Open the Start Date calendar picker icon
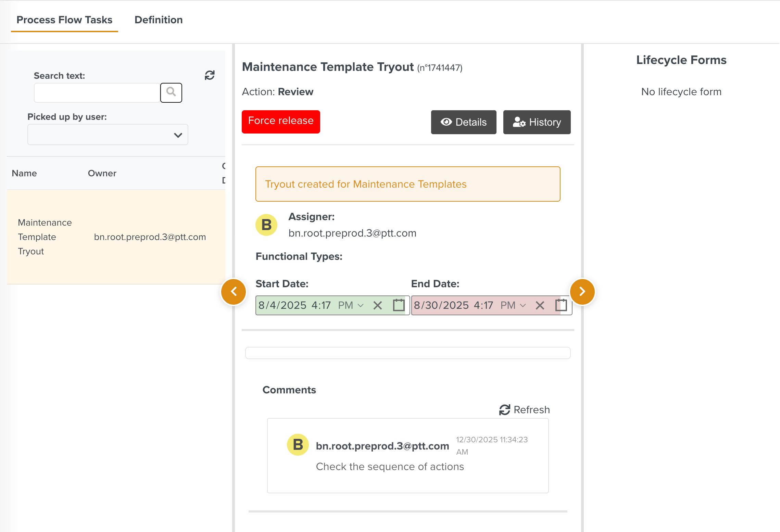This screenshot has height=532, width=780. [x=399, y=305]
